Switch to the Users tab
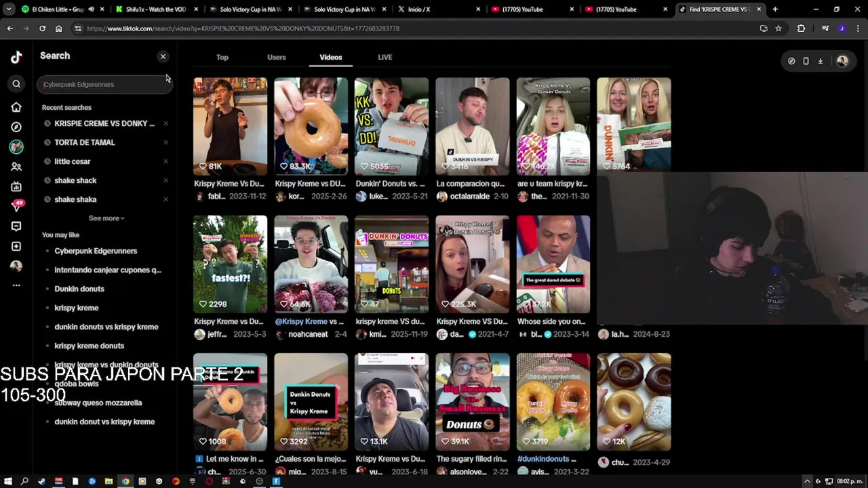The image size is (868, 488). (x=277, y=57)
